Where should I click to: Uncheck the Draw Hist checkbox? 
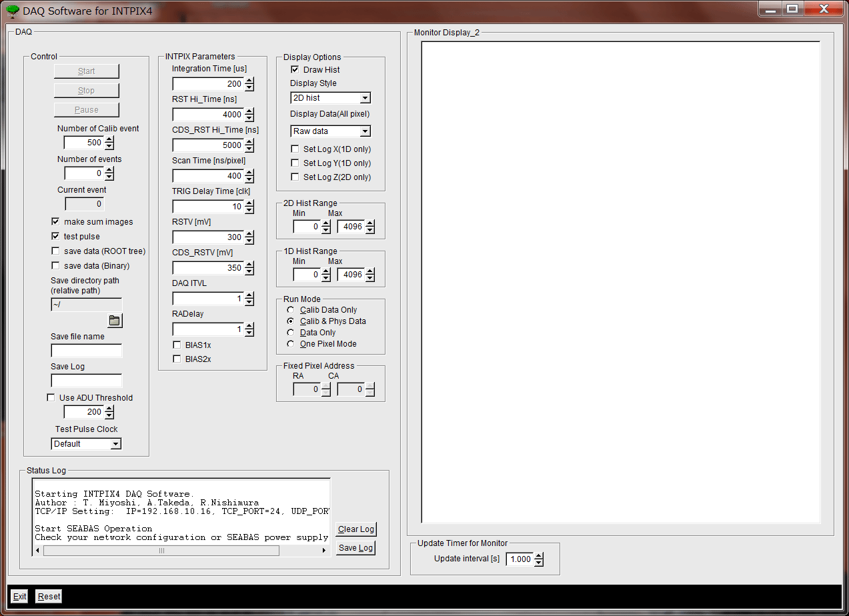[295, 70]
